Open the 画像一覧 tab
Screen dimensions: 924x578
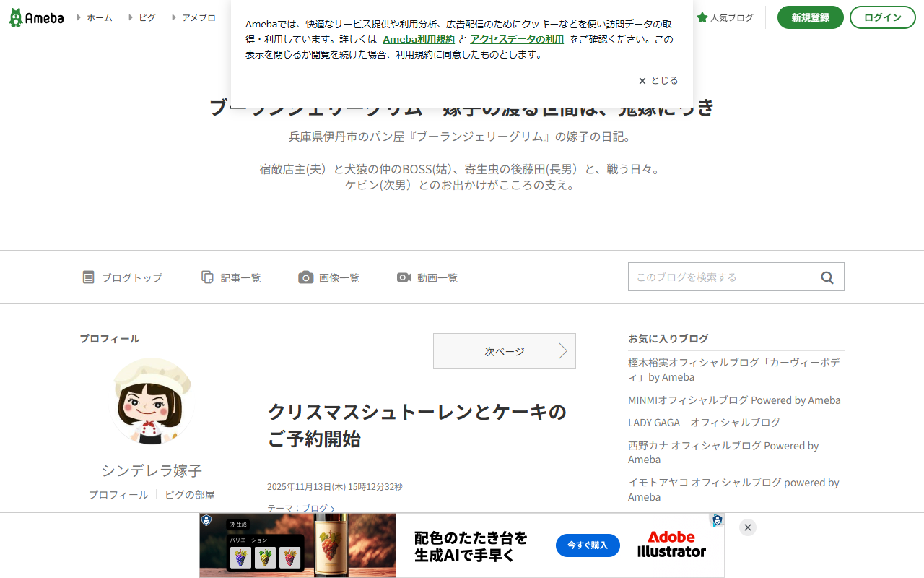(x=328, y=277)
